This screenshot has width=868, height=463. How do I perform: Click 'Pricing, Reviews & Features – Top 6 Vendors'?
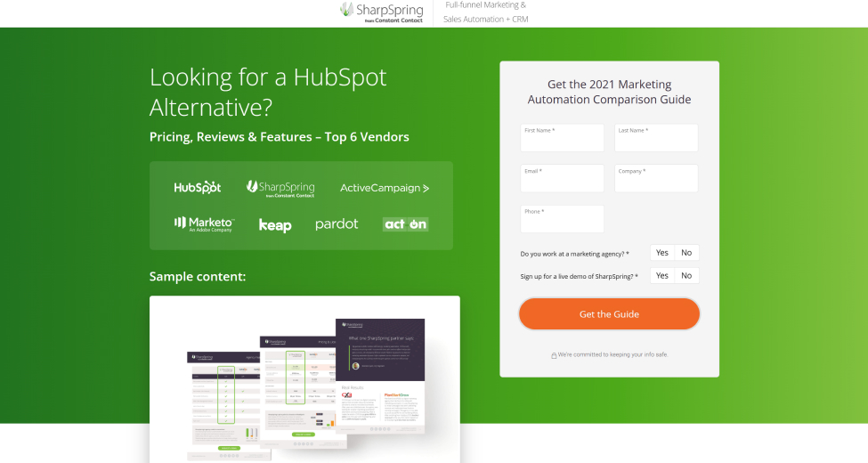279,137
